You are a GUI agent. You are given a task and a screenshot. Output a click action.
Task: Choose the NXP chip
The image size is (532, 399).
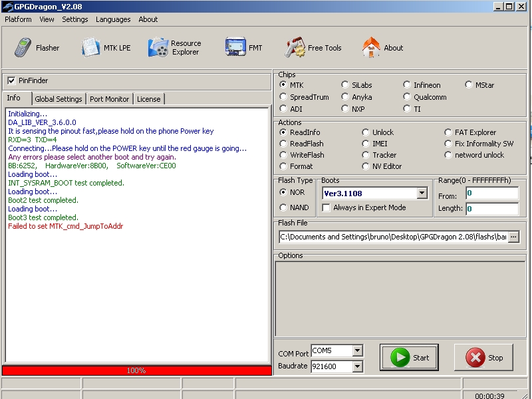tap(344, 109)
